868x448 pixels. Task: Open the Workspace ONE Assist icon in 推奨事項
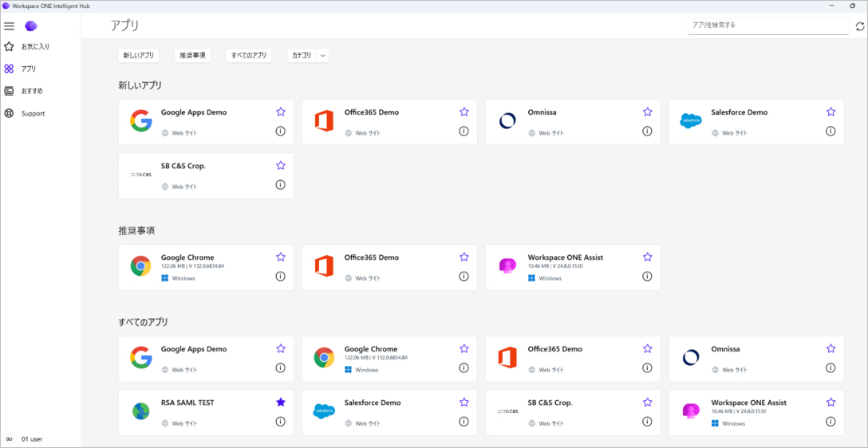(507, 266)
